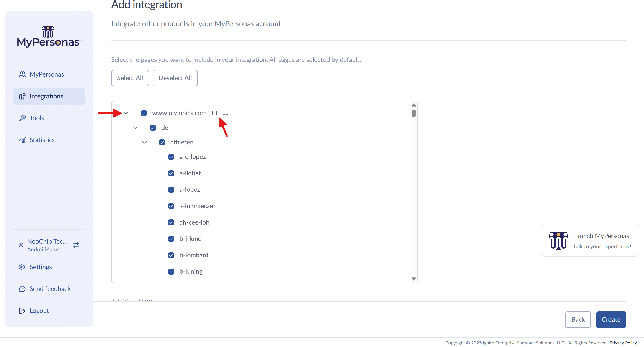Toggle the a-lumnieczer checkbox

(171, 206)
